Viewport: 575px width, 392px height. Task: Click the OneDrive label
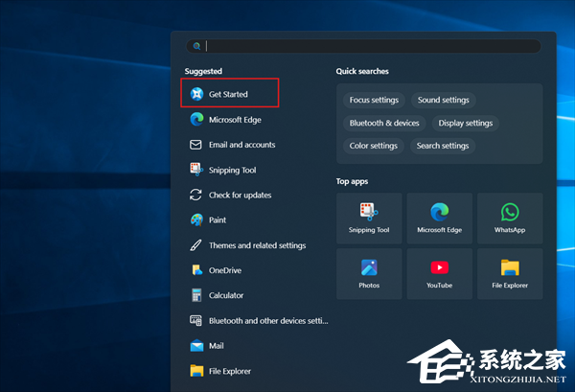(x=225, y=270)
